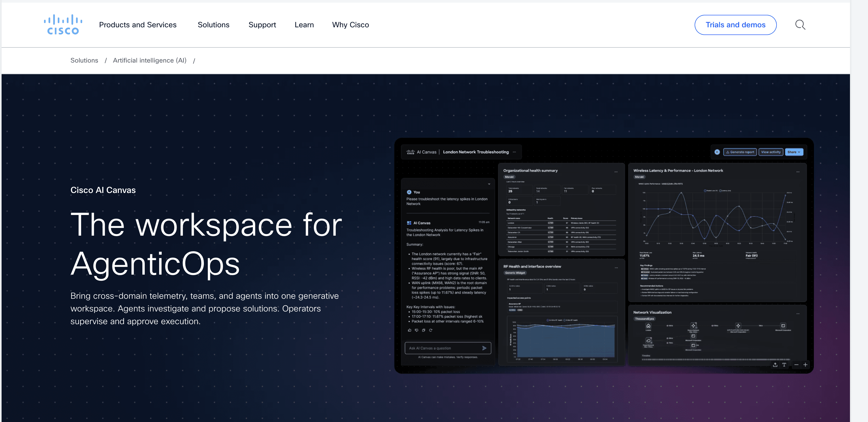Image resolution: width=868 pixels, height=422 pixels.
Task: Copy the troubleshooting analysis message
Action: [x=424, y=330]
